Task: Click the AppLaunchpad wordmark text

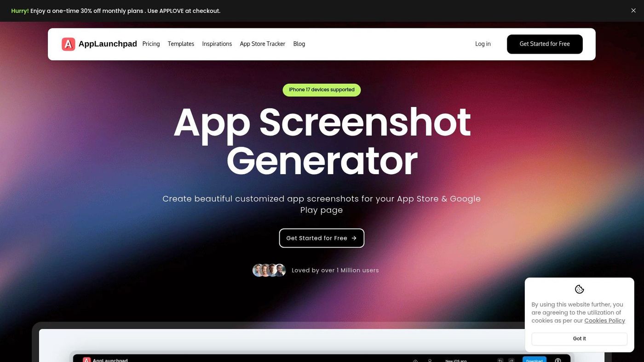Action: pyautogui.click(x=108, y=44)
